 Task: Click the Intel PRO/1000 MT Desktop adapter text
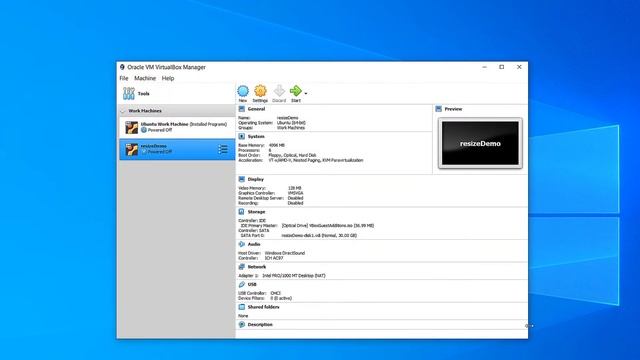coord(294,276)
